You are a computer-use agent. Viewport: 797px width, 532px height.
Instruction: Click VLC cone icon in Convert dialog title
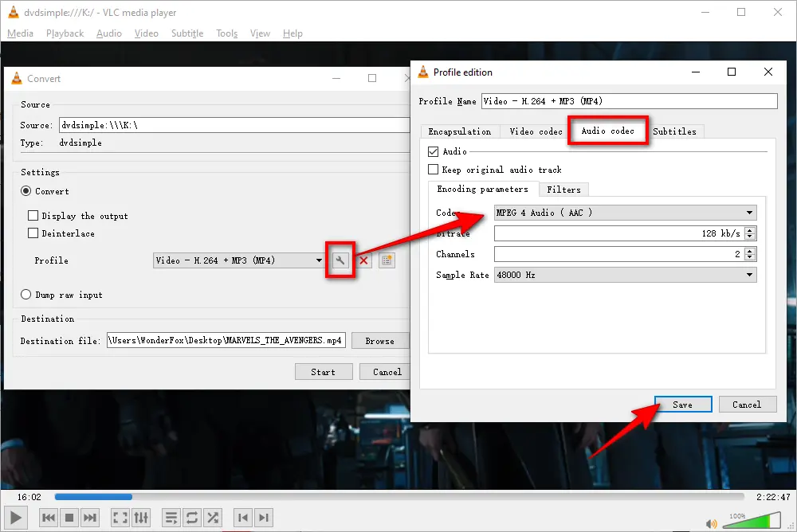click(17, 78)
